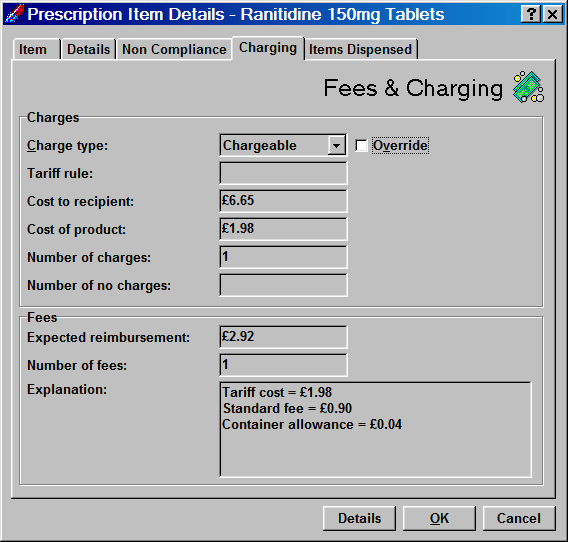Go to the Items Dispensed tab

[360, 49]
